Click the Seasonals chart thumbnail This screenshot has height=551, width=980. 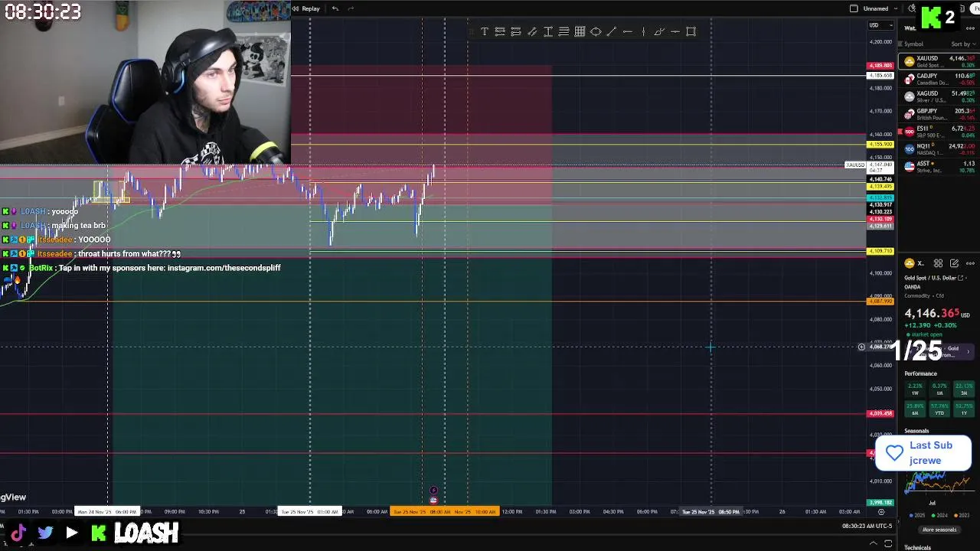(938, 484)
